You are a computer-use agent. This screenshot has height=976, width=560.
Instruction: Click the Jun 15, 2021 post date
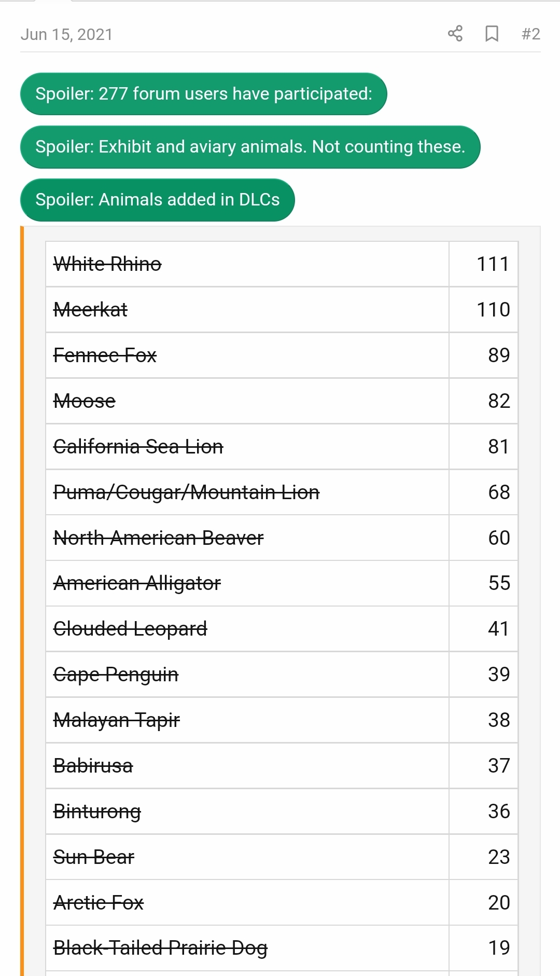pyautogui.click(x=66, y=34)
